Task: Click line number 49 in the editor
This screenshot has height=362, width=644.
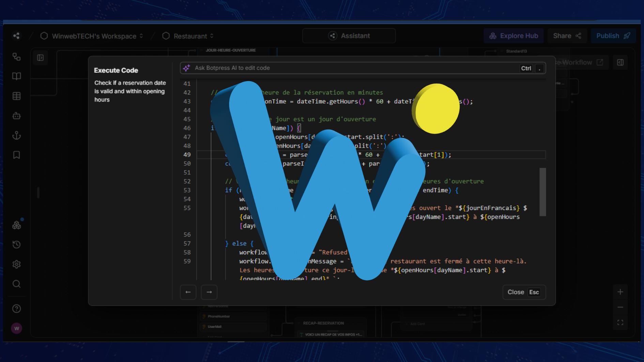Action: point(187,155)
